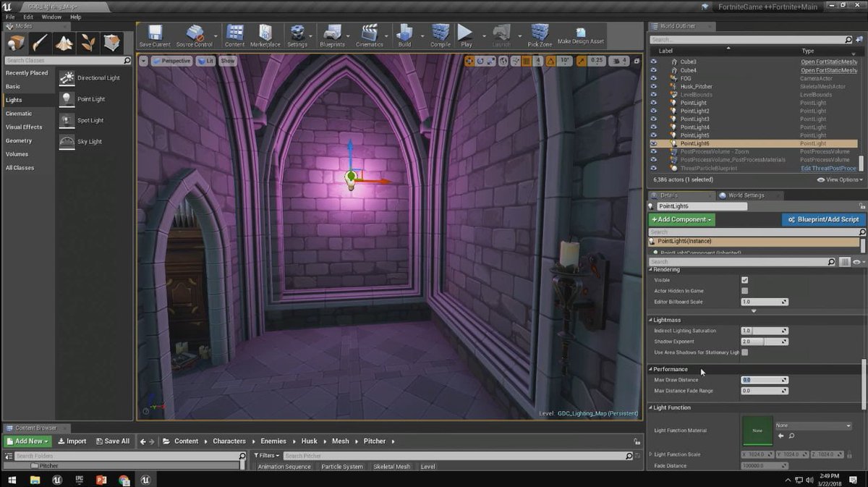Open the Settings toolbar icon
The width and height of the screenshot is (868, 487).
pos(297,35)
